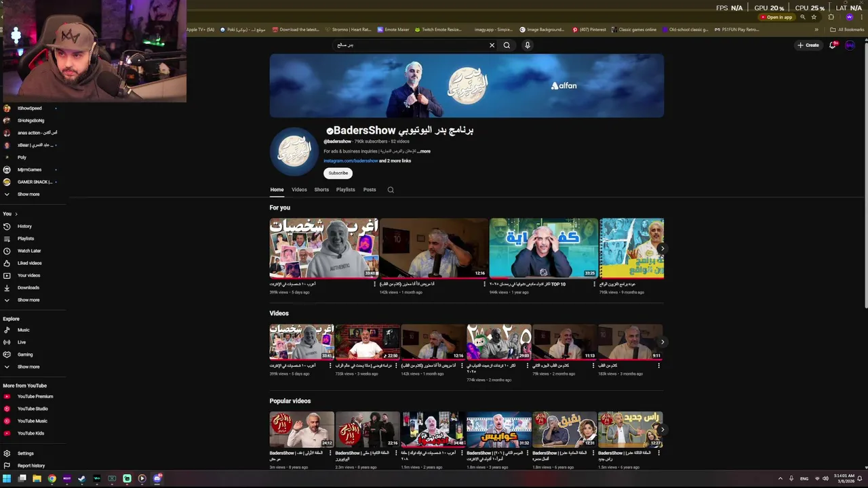Expand Show more under subscriptions

click(28, 195)
